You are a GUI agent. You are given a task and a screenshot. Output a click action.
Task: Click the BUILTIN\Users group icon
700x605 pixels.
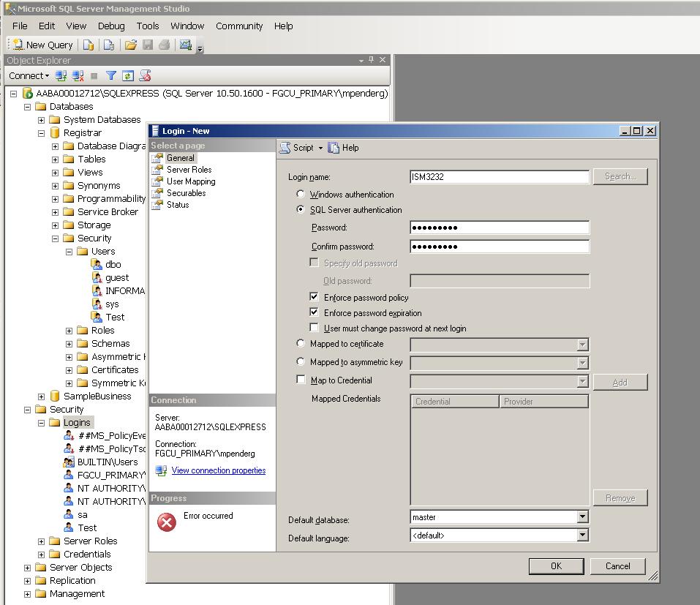[x=69, y=462]
